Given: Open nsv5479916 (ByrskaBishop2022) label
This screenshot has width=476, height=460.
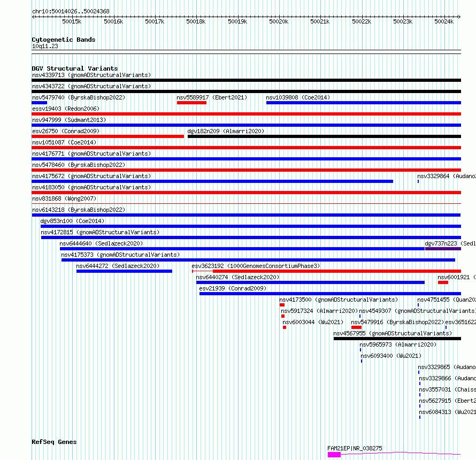Looking at the screenshot, I should [397, 322].
